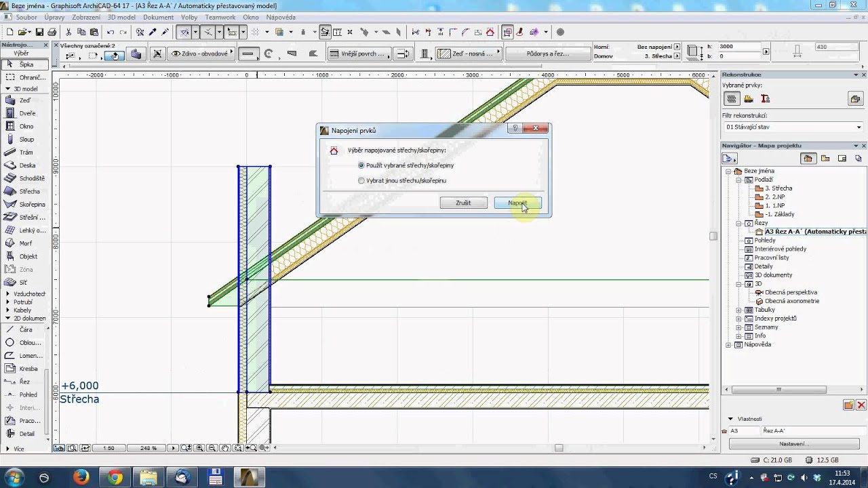Open File Explorer from the taskbar
This screenshot has width=868, height=488.
(x=149, y=477)
